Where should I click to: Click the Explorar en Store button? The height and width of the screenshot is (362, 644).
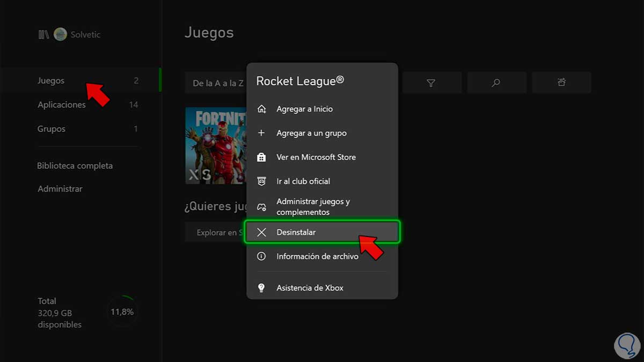(216, 233)
